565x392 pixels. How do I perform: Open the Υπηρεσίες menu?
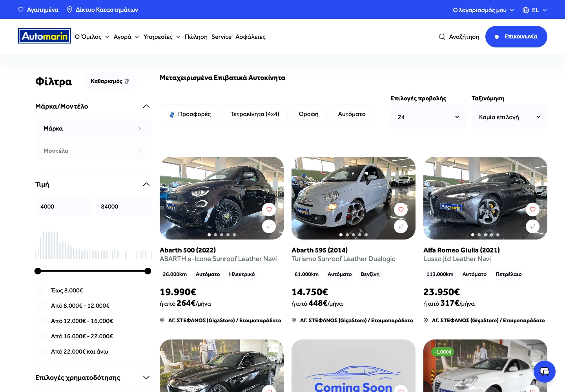click(162, 37)
